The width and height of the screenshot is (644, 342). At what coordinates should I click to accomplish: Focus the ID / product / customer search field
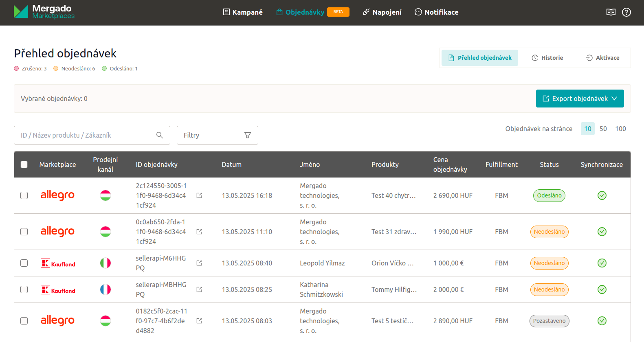86,135
